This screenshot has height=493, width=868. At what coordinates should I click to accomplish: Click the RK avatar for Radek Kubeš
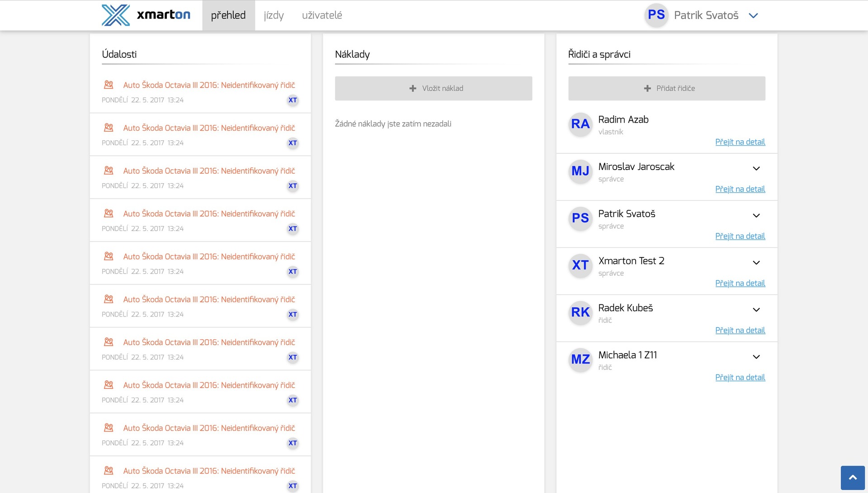coord(580,312)
